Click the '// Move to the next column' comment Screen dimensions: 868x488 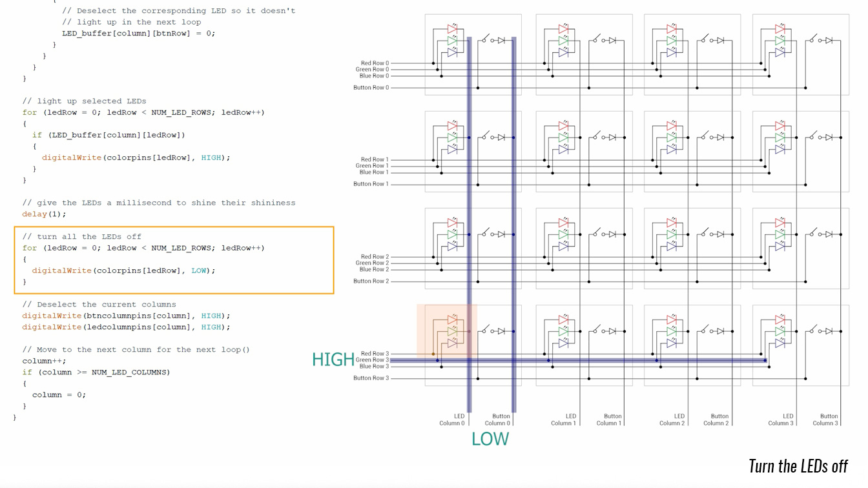(136, 350)
